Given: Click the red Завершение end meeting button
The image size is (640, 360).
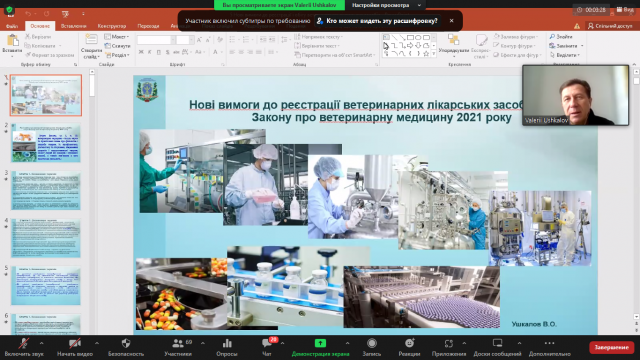Looking at the screenshot, I should click(611, 347).
